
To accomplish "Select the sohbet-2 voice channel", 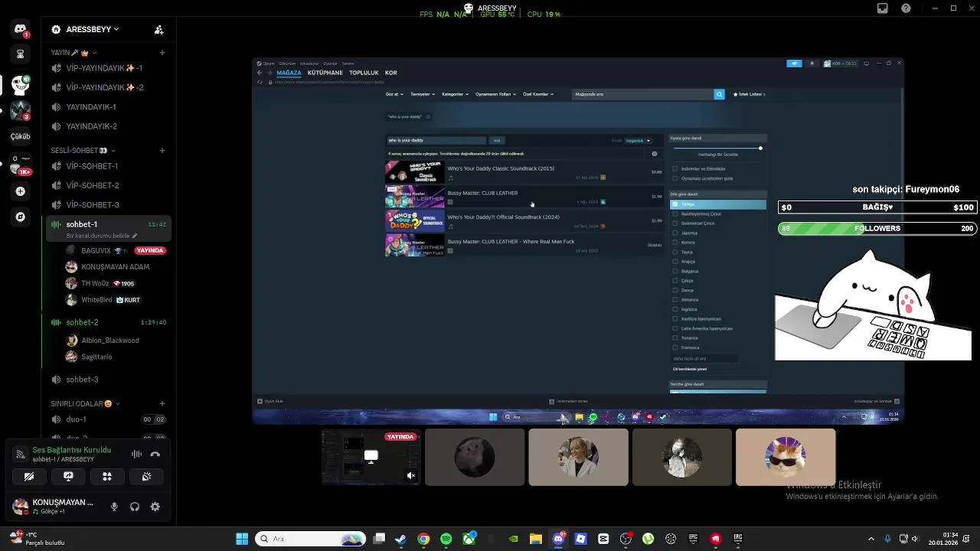I will tap(107, 322).
